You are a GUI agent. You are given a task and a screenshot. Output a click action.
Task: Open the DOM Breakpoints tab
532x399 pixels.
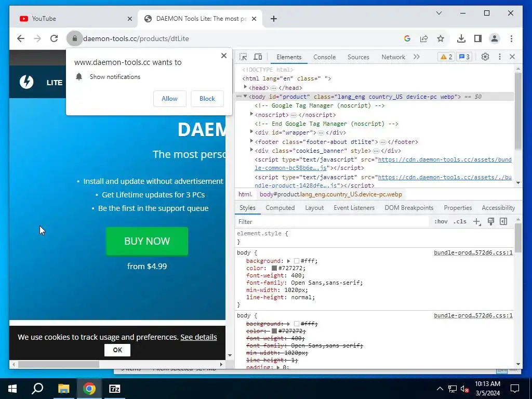coord(409,208)
